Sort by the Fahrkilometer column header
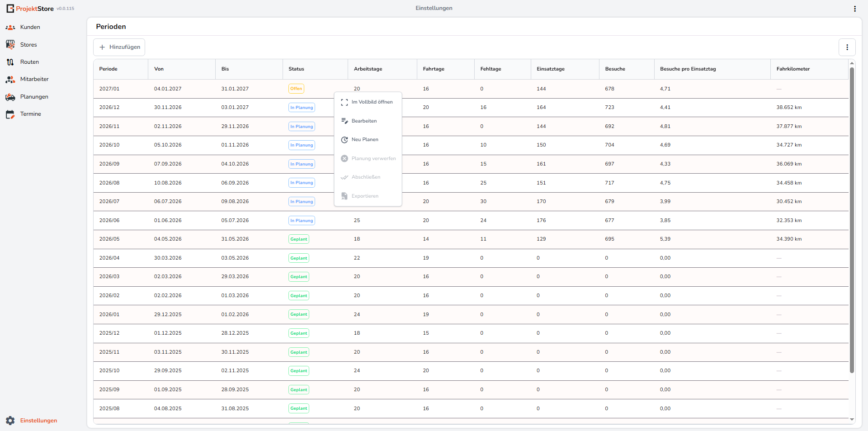Screen dimensions: 868x431 (x=793, y=69)
